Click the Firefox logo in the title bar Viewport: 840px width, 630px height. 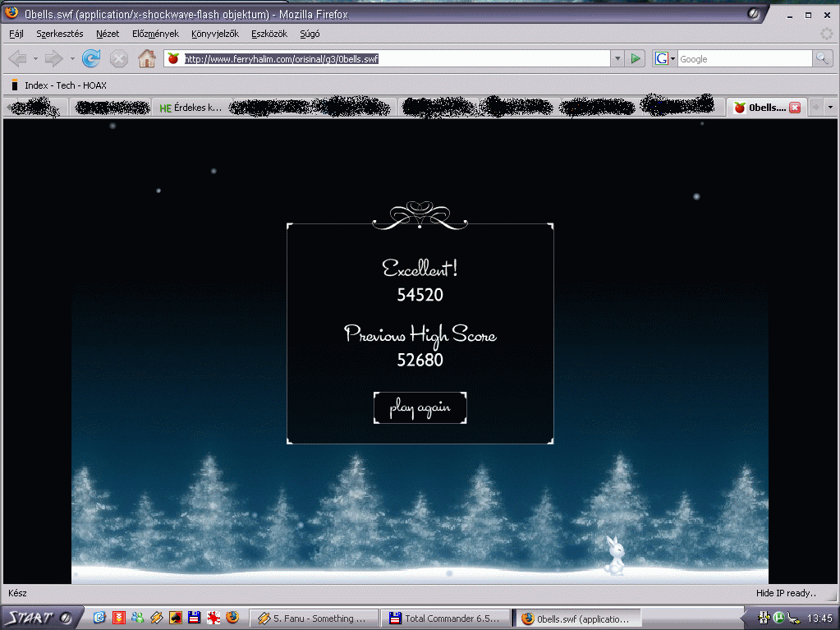(x=11, y=13)
